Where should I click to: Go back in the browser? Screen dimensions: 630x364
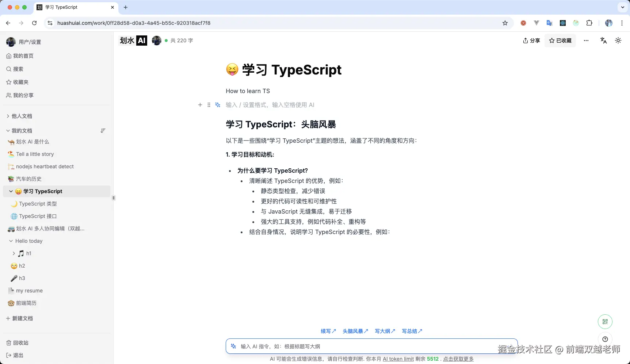pos(8,23)
